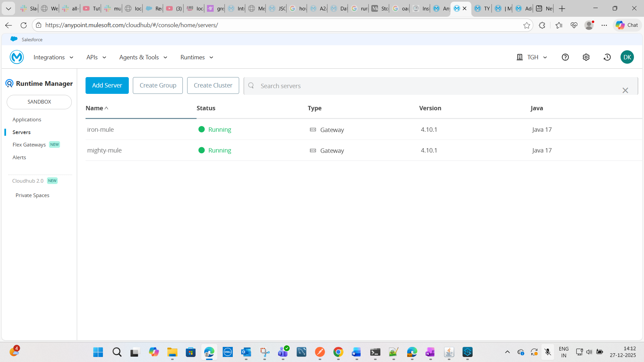Click the history clock icon

pyautogui.click(x=607, y=57)
